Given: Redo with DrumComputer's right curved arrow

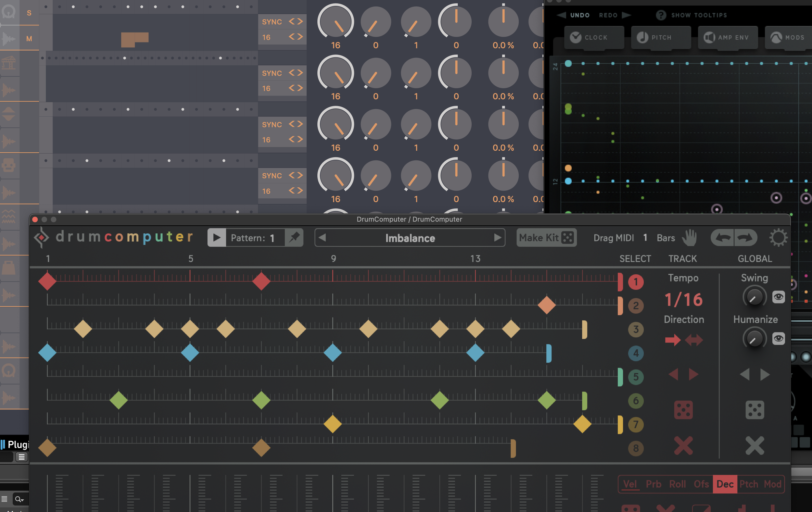Looking at the screenshot, I should point(746,238).
